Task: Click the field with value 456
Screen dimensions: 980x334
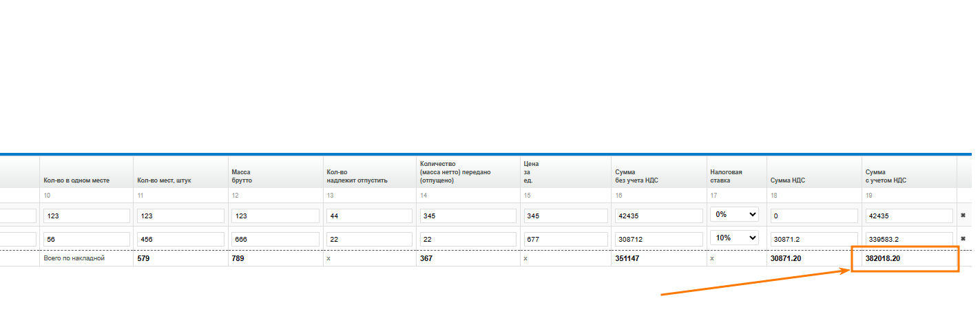Action: (x=181, y=238)
